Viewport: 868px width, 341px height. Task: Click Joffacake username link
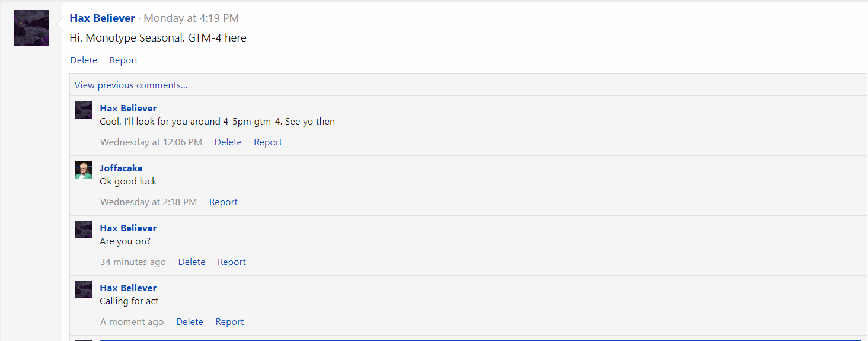[121, 168]
